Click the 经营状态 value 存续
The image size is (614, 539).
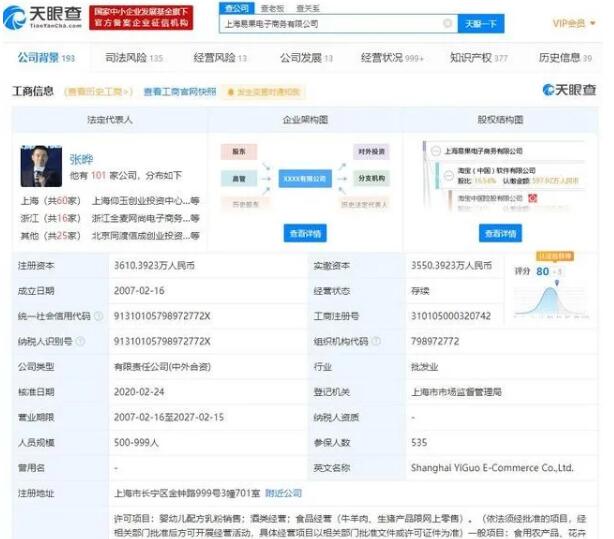point(420,291)
